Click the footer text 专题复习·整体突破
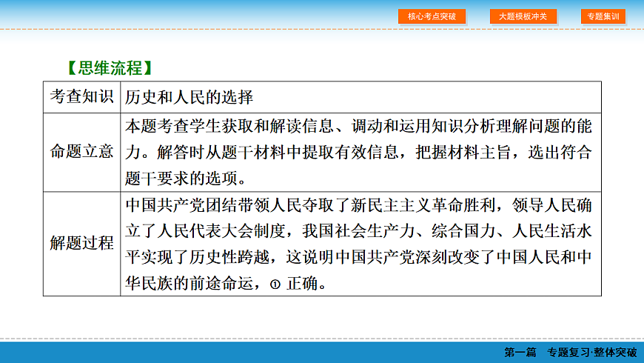Image resolution: width=644 pixels, height=363 pixels. (592, 353)
